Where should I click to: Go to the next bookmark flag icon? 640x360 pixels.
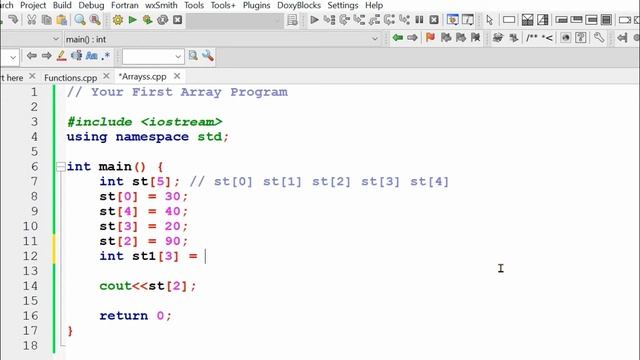click(x=460, y=38)
